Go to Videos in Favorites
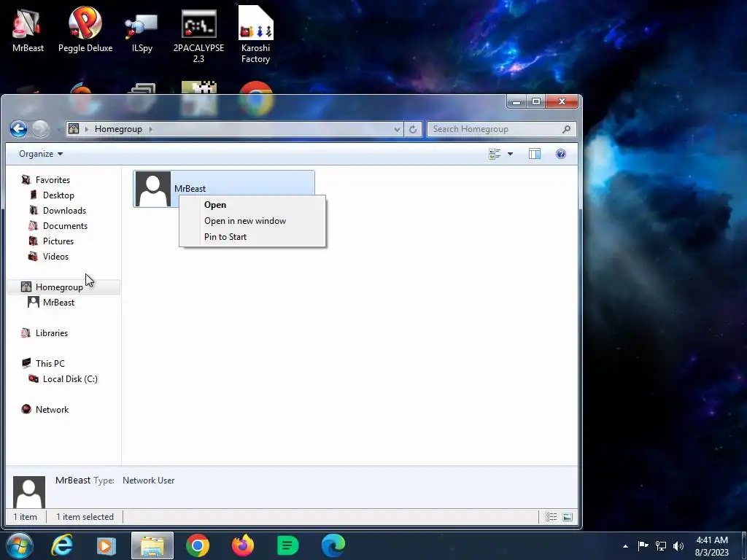747x560 pixels. pyautogui.click(x=55, y=256)
